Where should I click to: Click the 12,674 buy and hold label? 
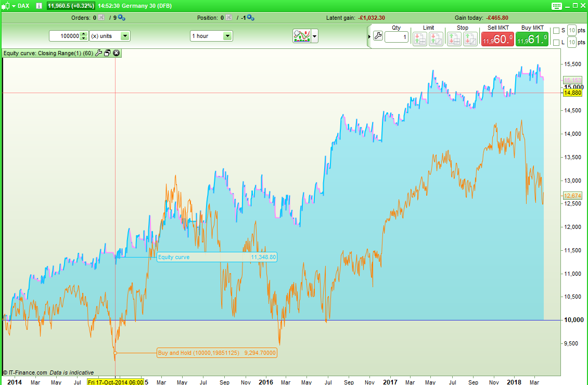572,196
